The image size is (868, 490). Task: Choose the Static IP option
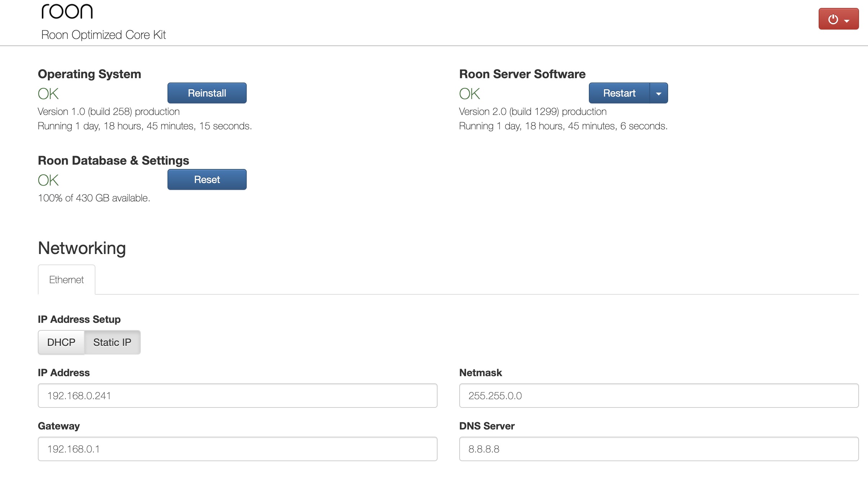112,342
